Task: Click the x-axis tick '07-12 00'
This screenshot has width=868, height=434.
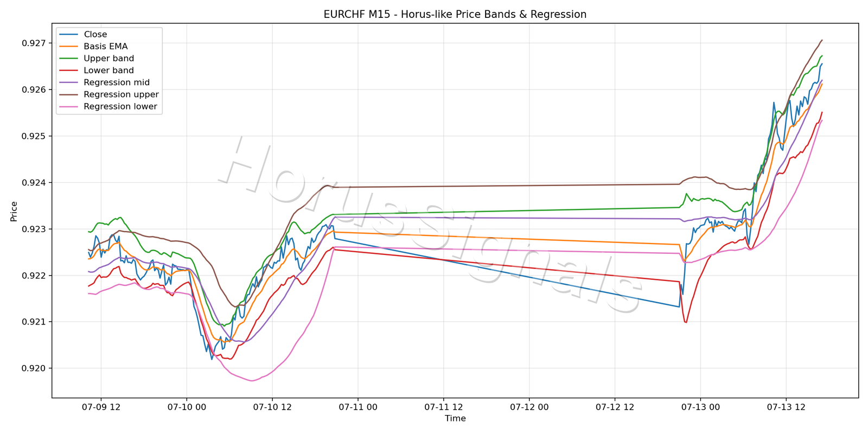Action: coord(529,407)
